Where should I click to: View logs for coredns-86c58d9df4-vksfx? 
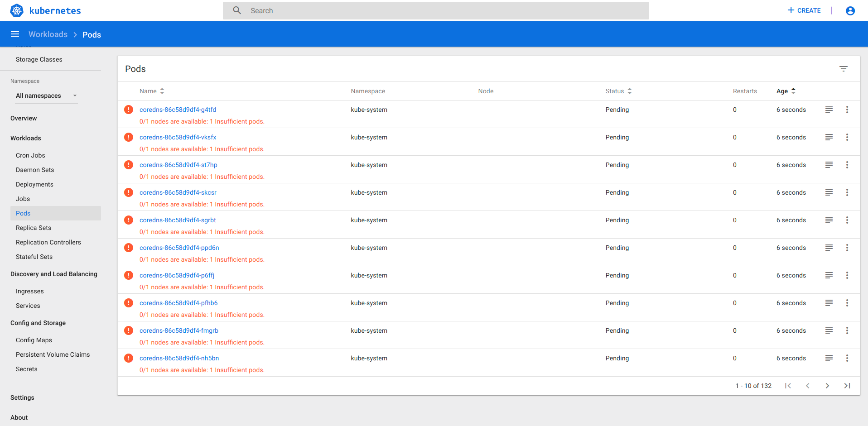pos(829,137)
